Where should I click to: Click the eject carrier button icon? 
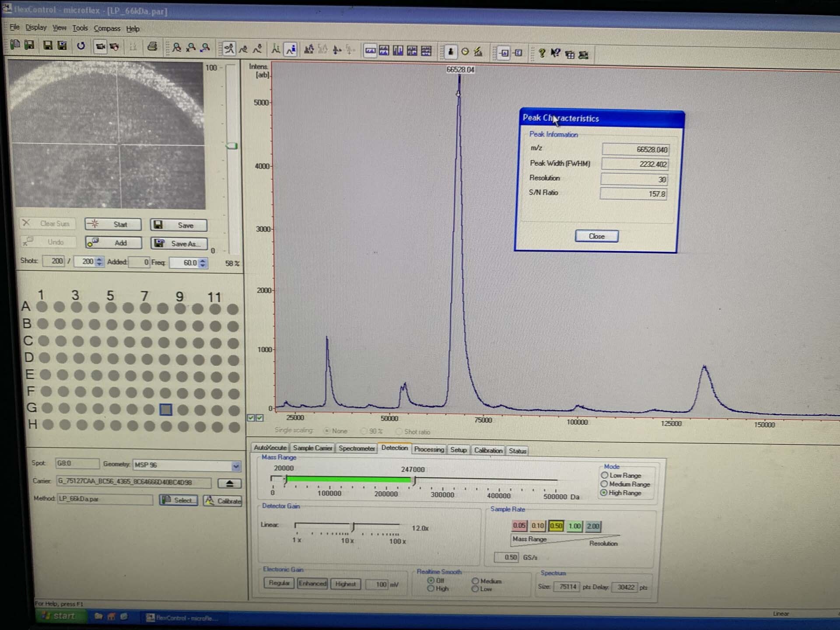[229, 483]
